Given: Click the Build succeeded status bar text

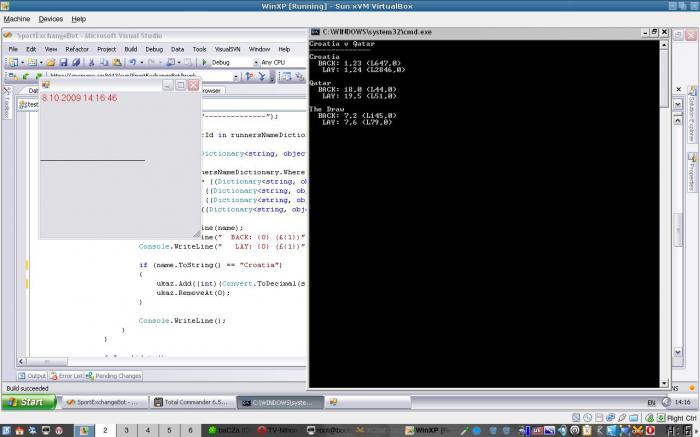Looking at the screenshot, I should pos(27,388).
